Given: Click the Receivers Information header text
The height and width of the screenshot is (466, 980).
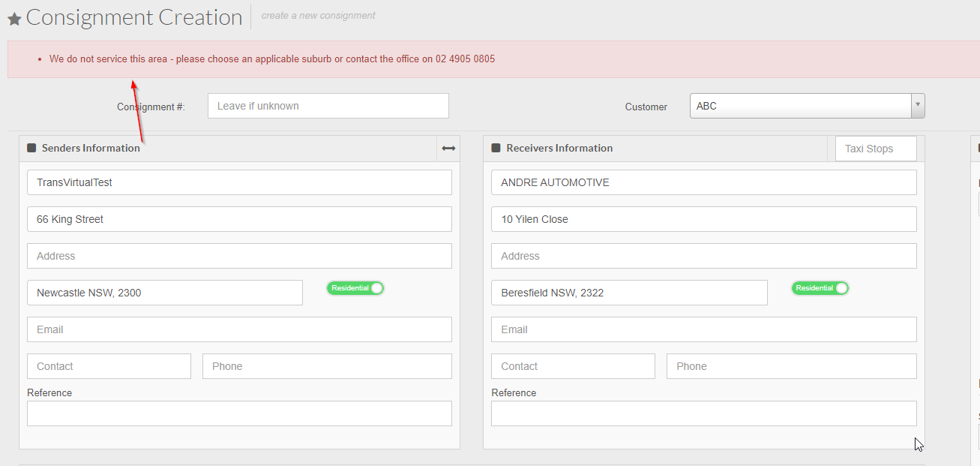Looking at the screenshot, I should pyautogui.click(x=559, y=148).
